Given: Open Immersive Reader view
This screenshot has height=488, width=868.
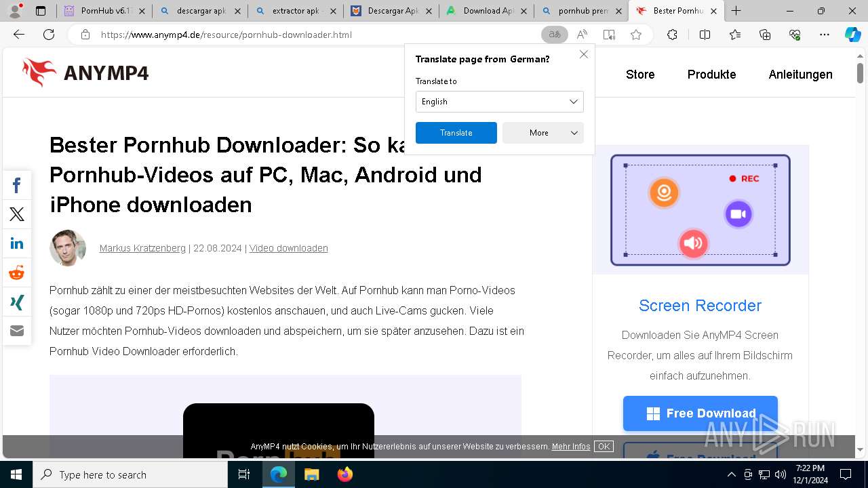Looking at the screenshot, I should pos(609,35).
